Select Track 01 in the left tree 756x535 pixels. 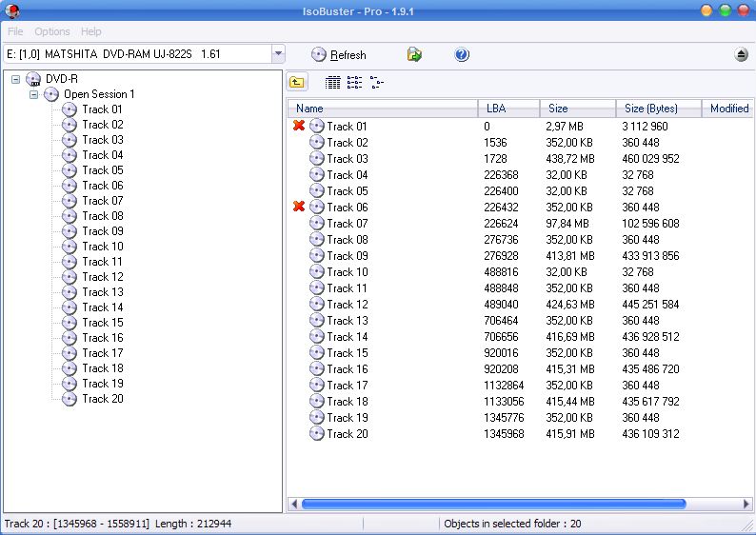click(102, 109)
